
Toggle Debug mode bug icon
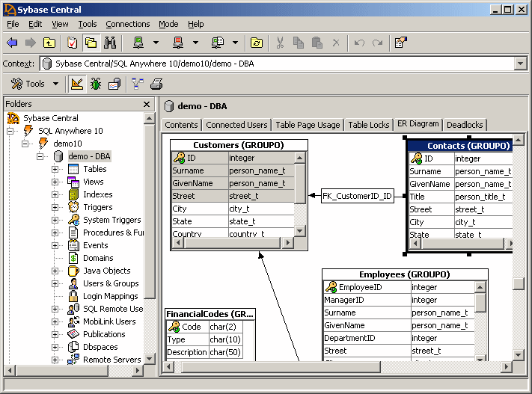click(96, 84)
